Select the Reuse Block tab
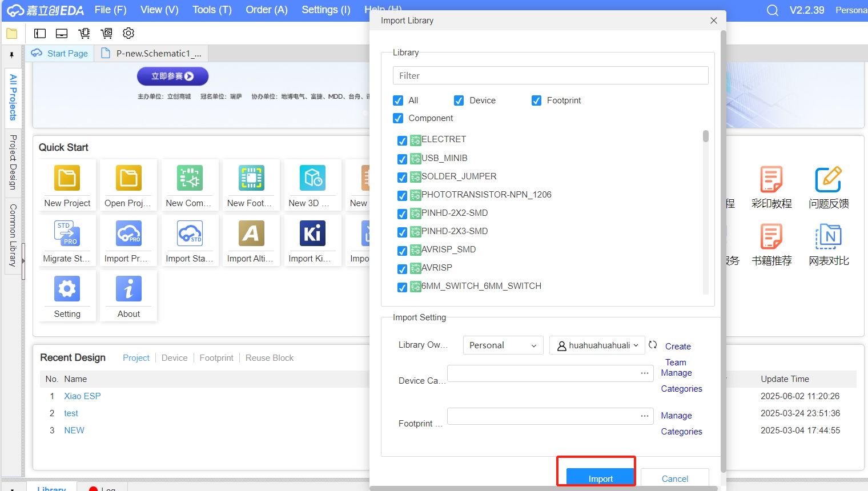868x491 pixels. (x=270, y=358)
